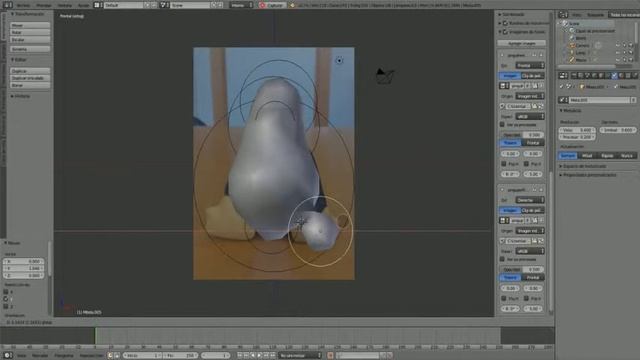This screenshot has height=360, width=640.
Task: Expand the Sombreado panel
Action: click(x=513, y=14)
